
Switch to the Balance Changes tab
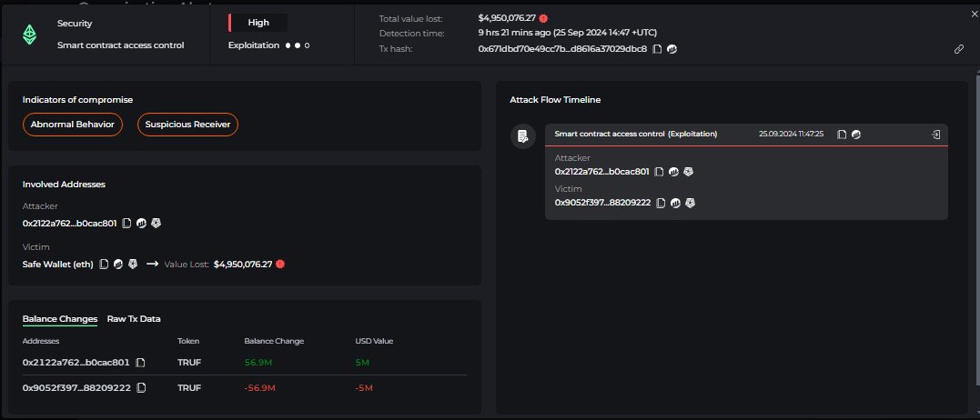click(x=60, y=319)
